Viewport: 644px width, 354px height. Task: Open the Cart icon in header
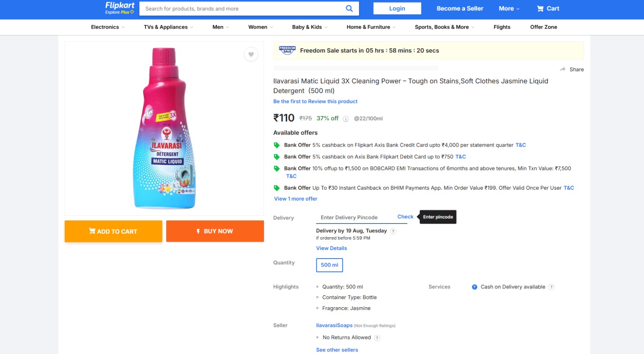(541, 8)
